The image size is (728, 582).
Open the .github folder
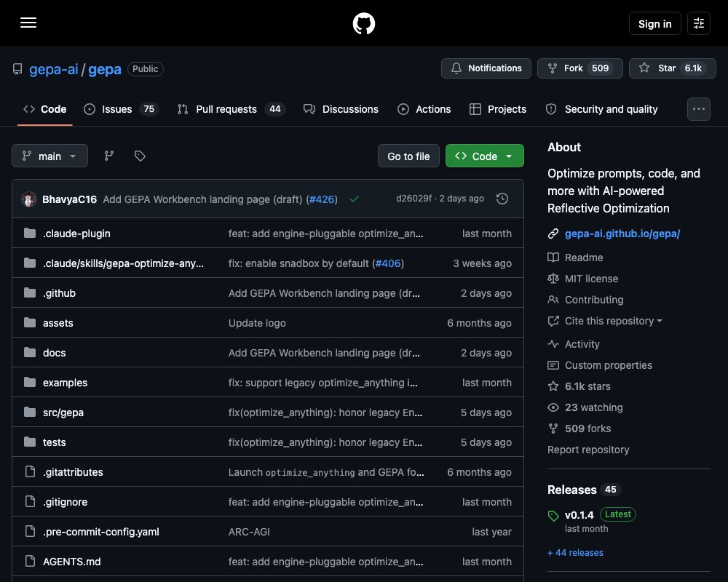point(59,293)
